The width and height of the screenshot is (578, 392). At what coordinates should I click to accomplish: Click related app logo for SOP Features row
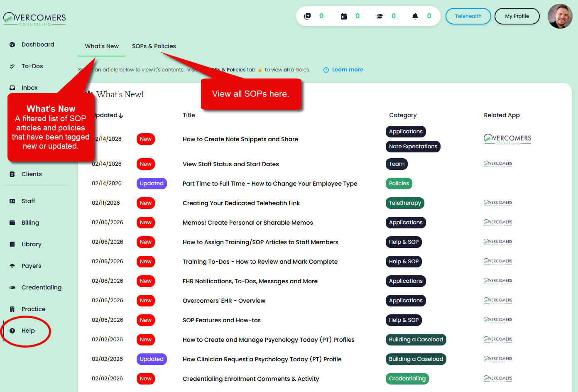coord(498,320)
